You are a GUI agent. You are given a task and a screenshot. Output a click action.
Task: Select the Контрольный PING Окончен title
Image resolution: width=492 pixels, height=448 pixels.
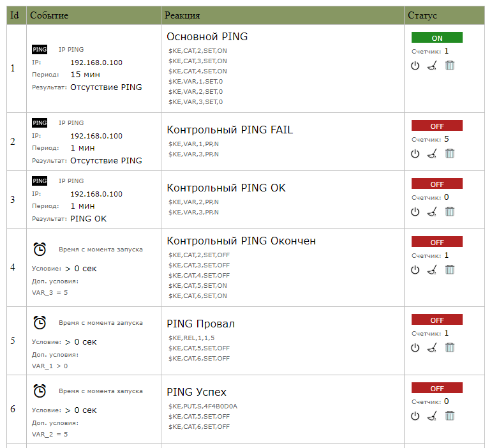pos(241,241)
